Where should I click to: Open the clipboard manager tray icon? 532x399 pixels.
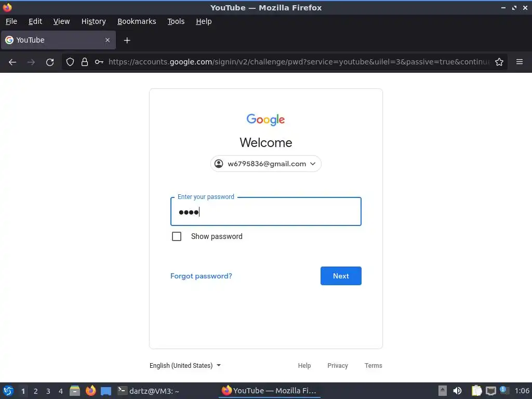[476, 391]
